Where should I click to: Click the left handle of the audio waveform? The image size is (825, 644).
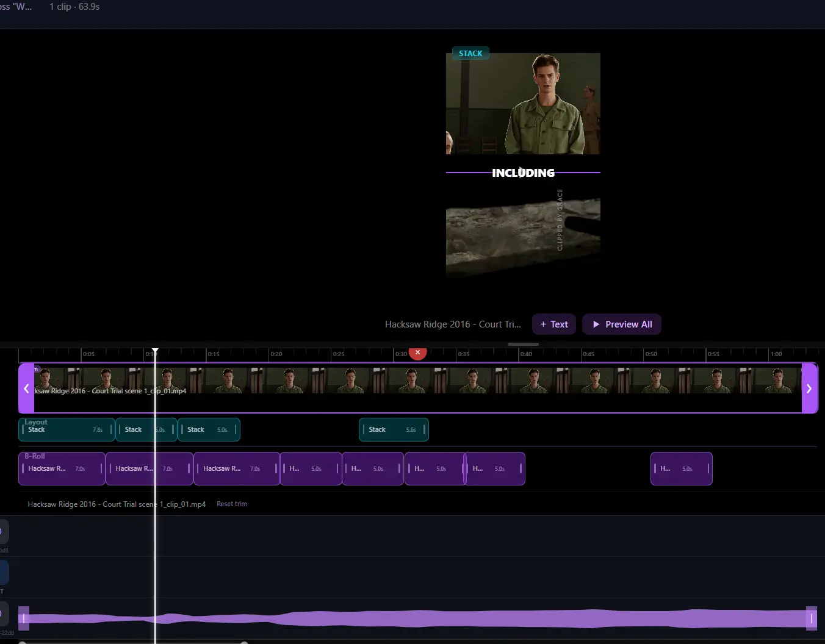(24, 618)
